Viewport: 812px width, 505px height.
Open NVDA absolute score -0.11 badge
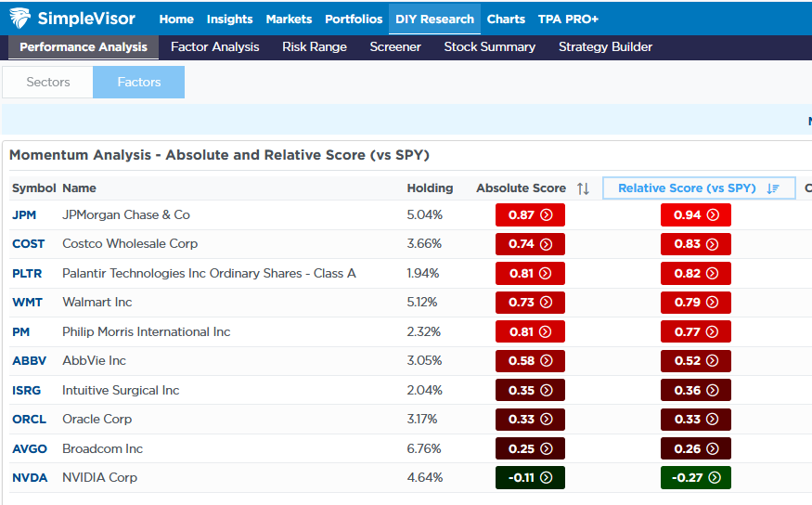[530, 478]
